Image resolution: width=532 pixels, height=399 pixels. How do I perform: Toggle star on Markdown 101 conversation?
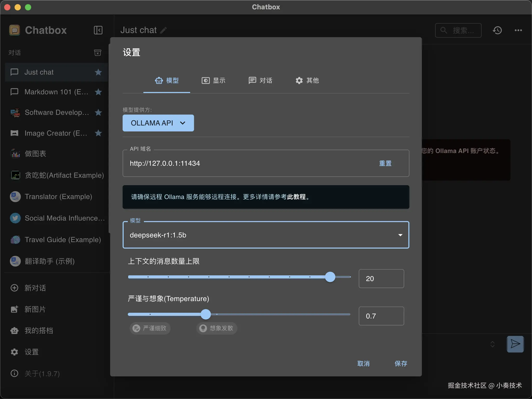(98, 92)
